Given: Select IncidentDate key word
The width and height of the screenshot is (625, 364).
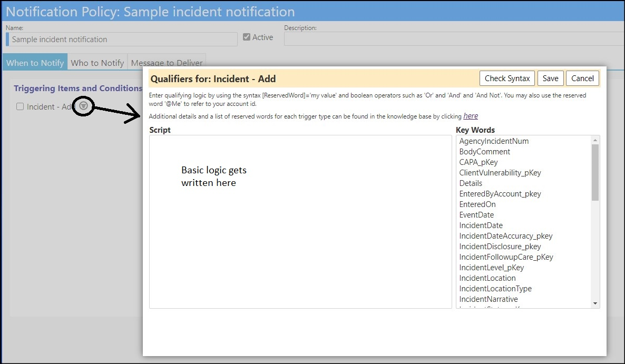Looking at the screenshot, I should (x=481, y=225).
